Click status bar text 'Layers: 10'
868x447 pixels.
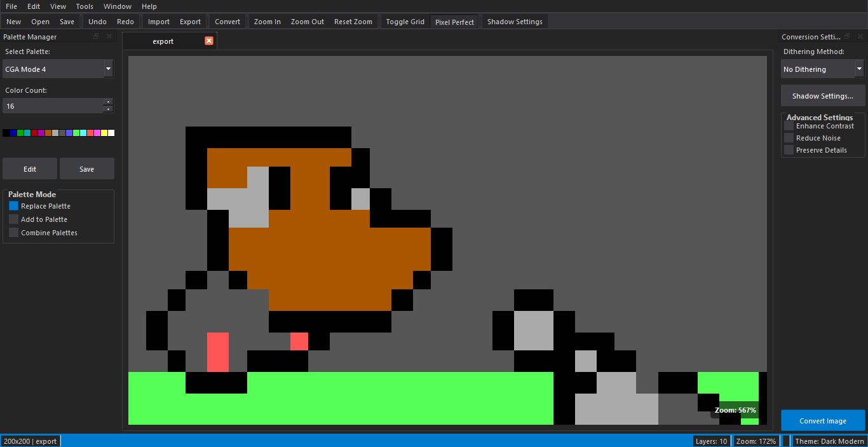[x=712, y=441]
